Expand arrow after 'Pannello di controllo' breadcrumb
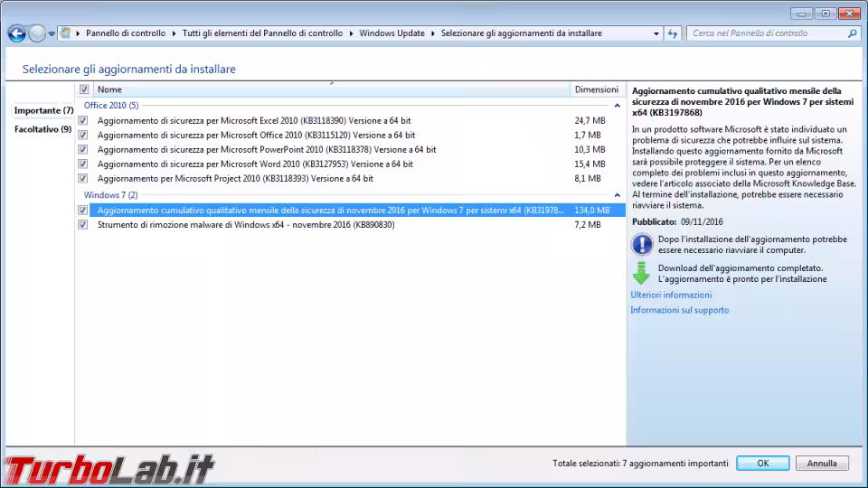The width and height of the screenshot is (868, 488). 174,33
